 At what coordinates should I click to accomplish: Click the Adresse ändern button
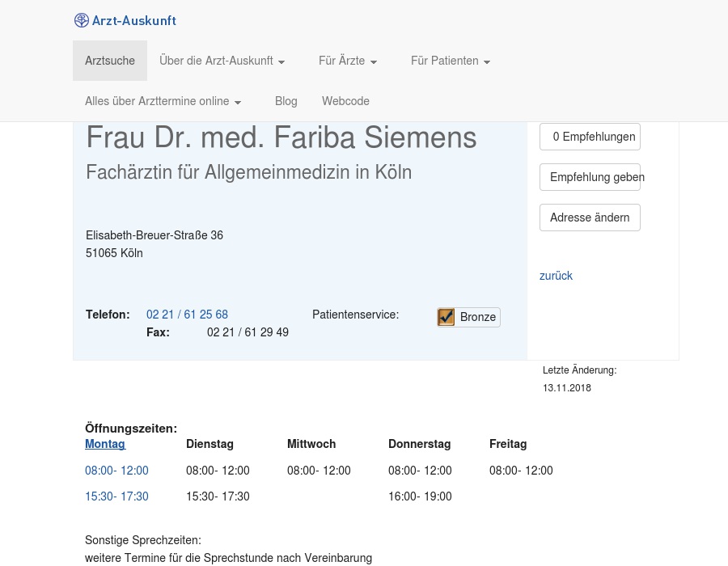(x=590, y=218)
